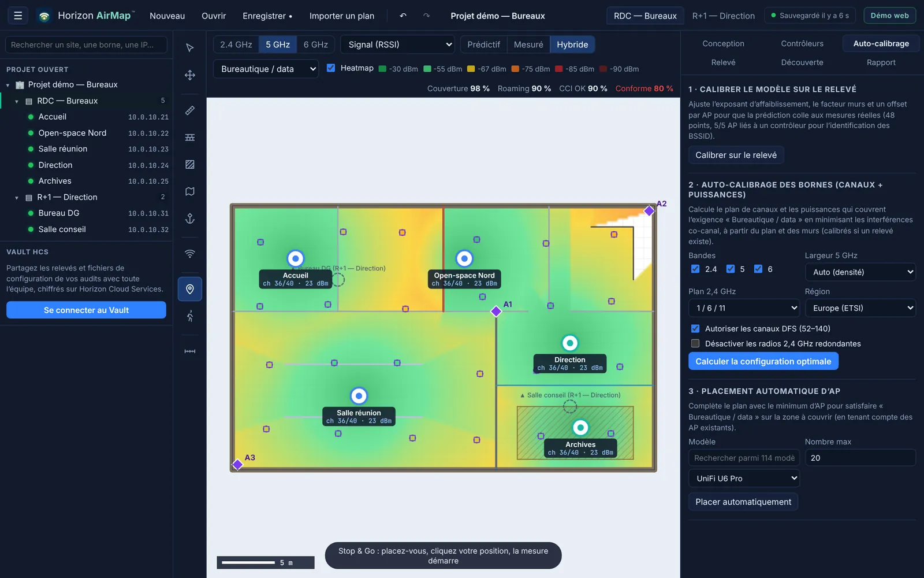This screenshot has height=578, width=924.
Task: Open the hamburger main menu
Action: [x=18, y=16]
